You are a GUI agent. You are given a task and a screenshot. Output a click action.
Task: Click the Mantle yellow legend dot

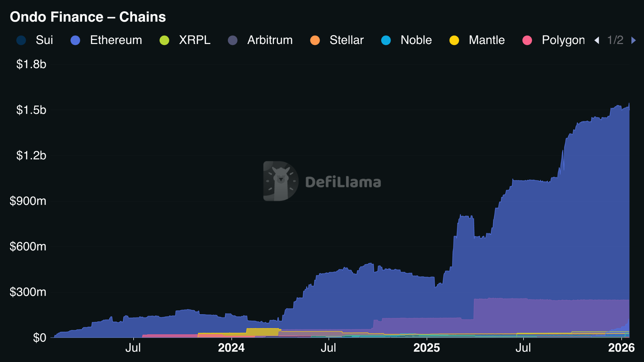click(x=454, y=41)
